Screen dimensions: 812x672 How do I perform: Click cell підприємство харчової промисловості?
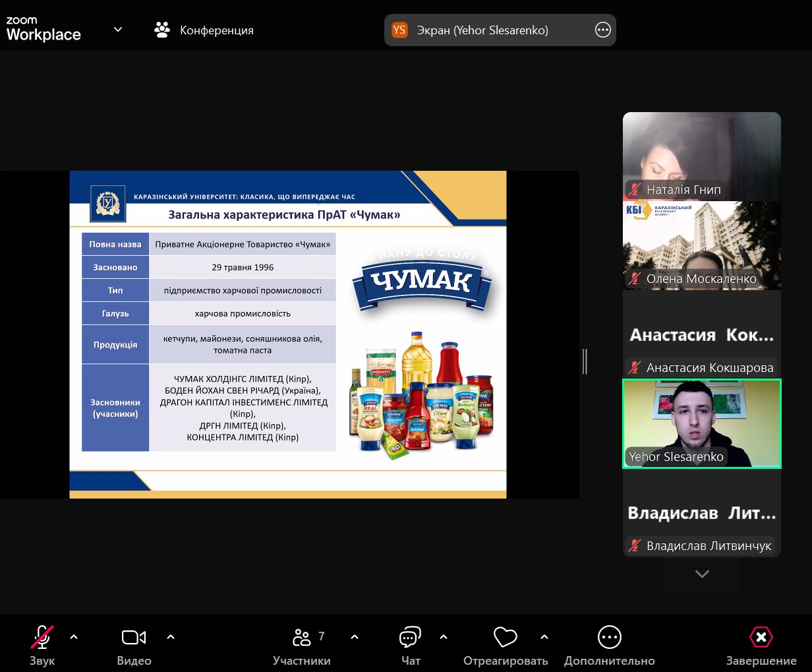[243, 290]
